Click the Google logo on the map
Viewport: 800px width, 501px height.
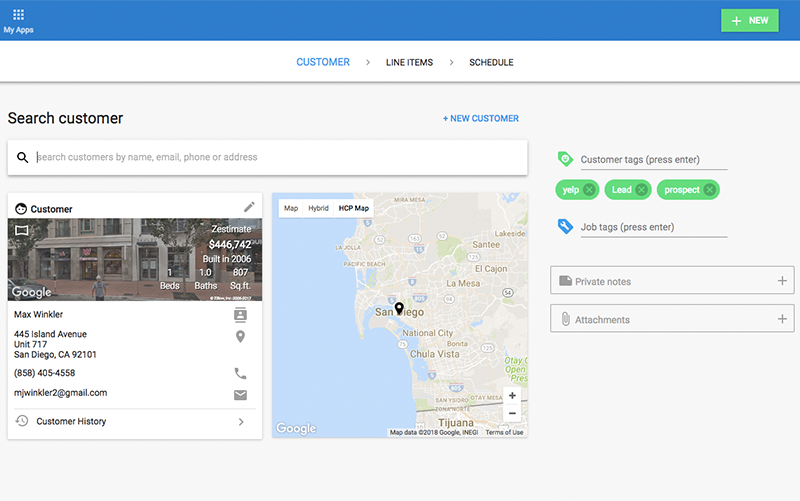click(296, 429)
